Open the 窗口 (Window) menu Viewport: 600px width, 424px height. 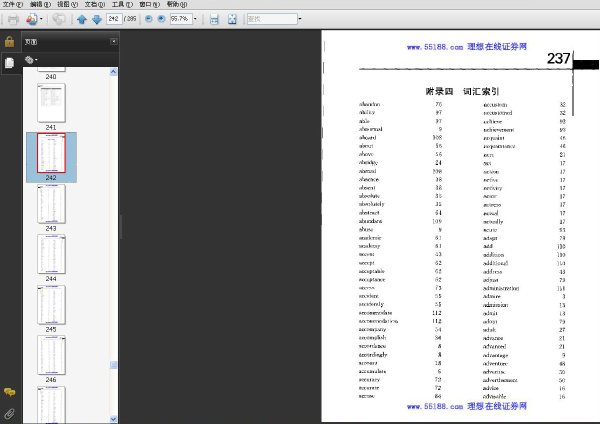pyautogui.click(x=149, y=4)
